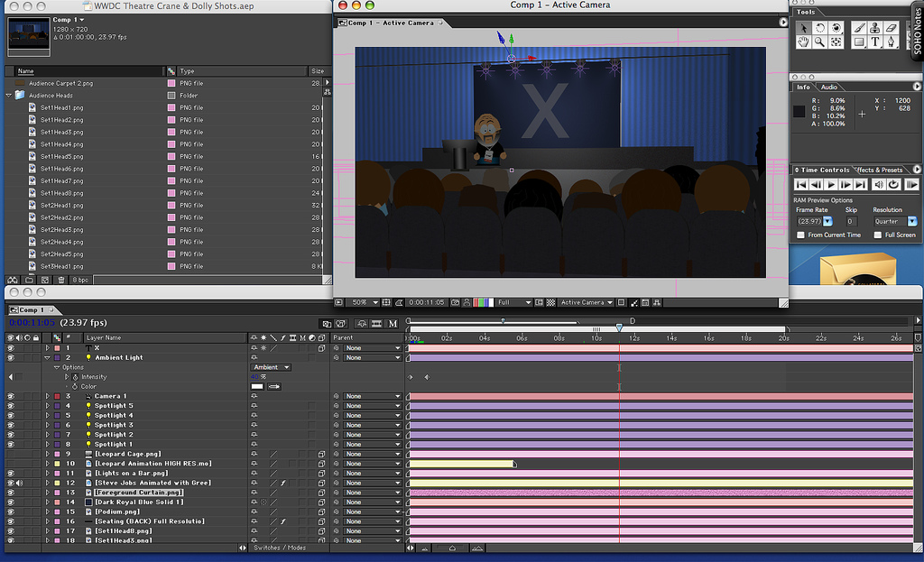The width and height of the screenshot is (924, 562).
Task: Toggle title-action safe grid icon
Action: 386,303
